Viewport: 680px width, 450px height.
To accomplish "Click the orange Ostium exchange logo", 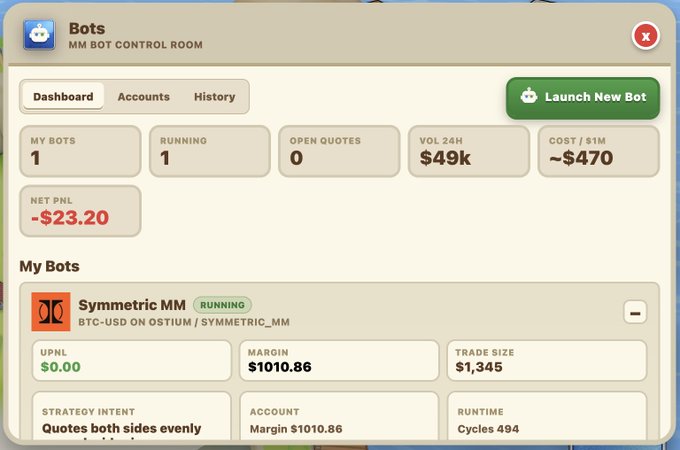I will 51,311.
